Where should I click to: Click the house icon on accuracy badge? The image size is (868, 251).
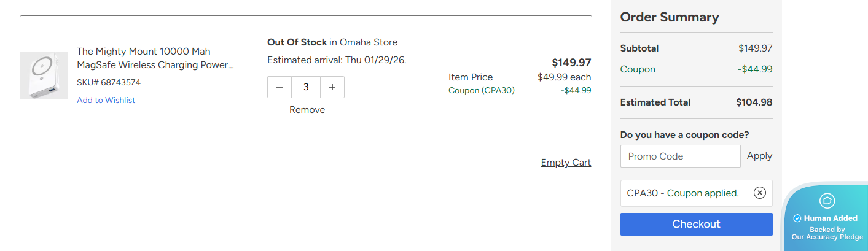pos(827,201)
